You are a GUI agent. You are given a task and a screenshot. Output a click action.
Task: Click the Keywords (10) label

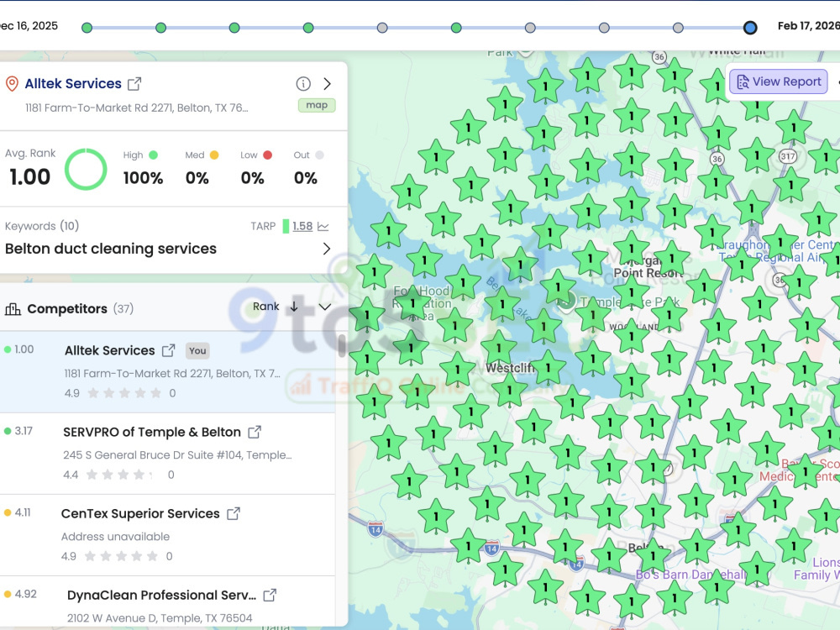pos(42,226)
